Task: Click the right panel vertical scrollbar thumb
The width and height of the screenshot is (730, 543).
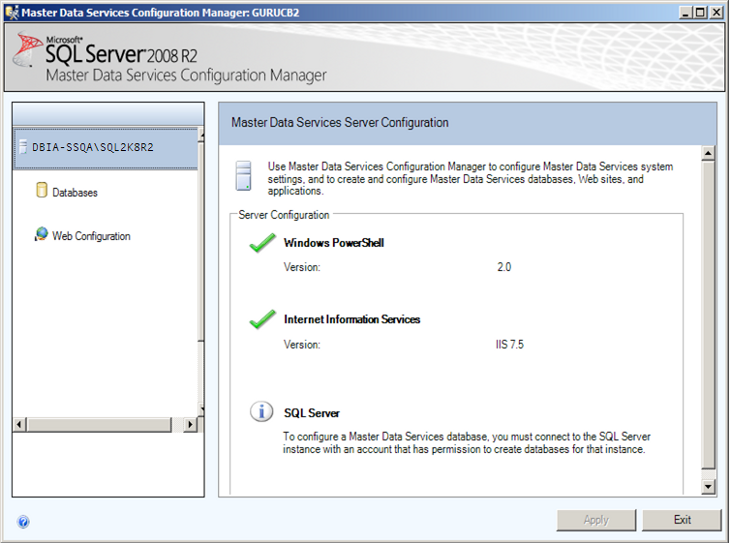Action: tap(708, 315)
